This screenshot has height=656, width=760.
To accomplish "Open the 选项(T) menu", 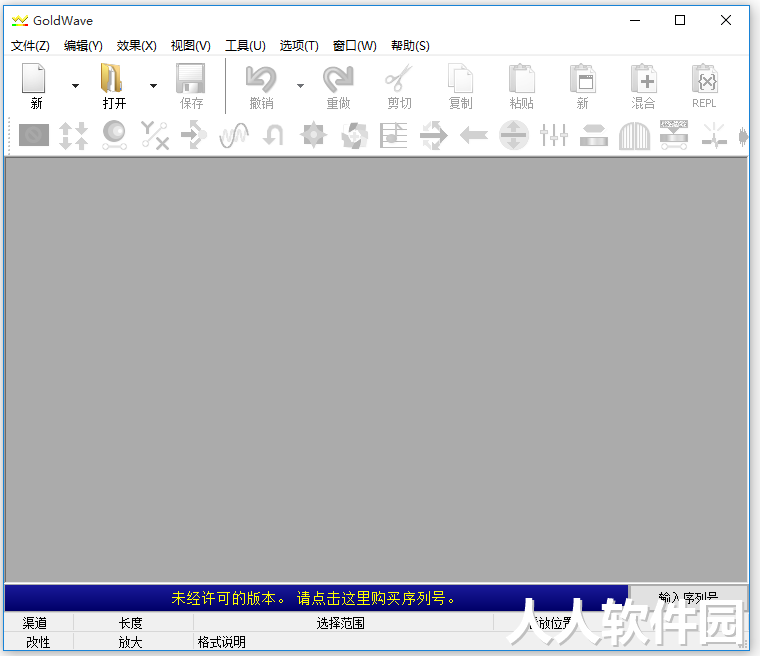I will 299,46.
